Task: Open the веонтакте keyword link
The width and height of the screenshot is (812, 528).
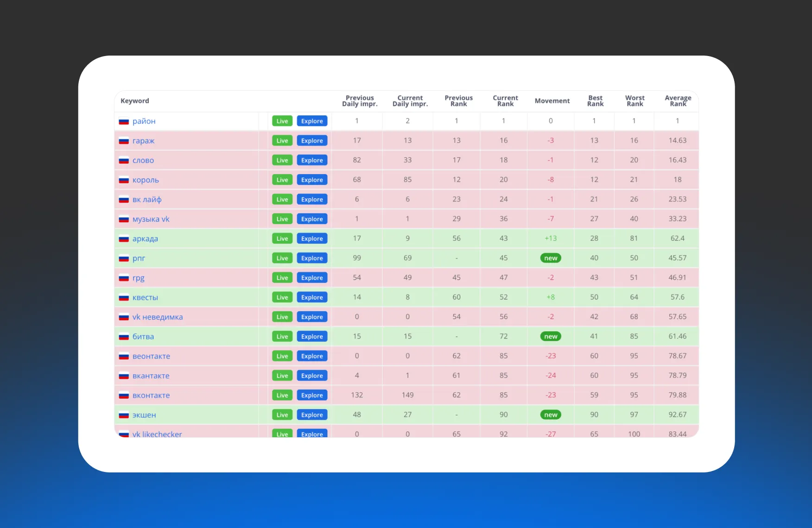Action: click(151, 356)
